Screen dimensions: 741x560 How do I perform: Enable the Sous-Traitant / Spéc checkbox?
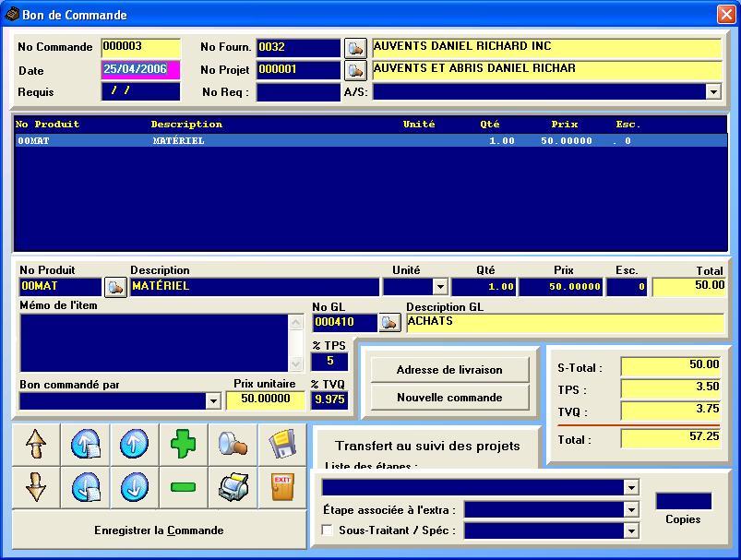coord(327,530)
